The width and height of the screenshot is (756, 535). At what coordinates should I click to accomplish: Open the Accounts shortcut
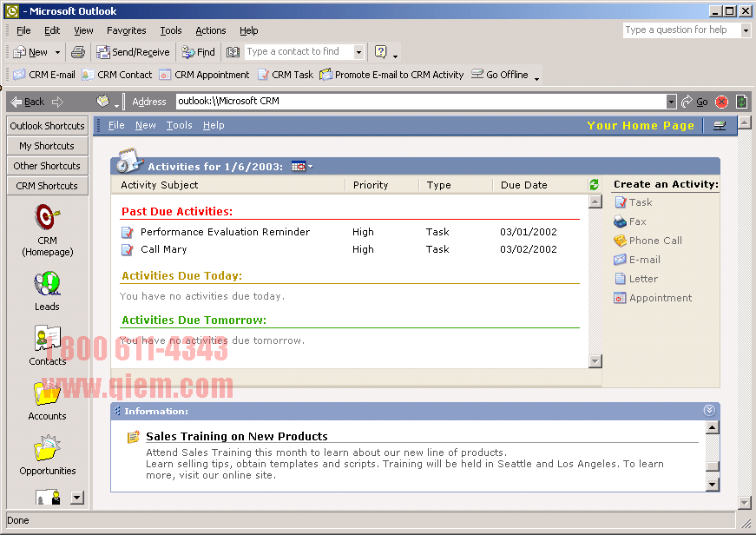point(47,401)
